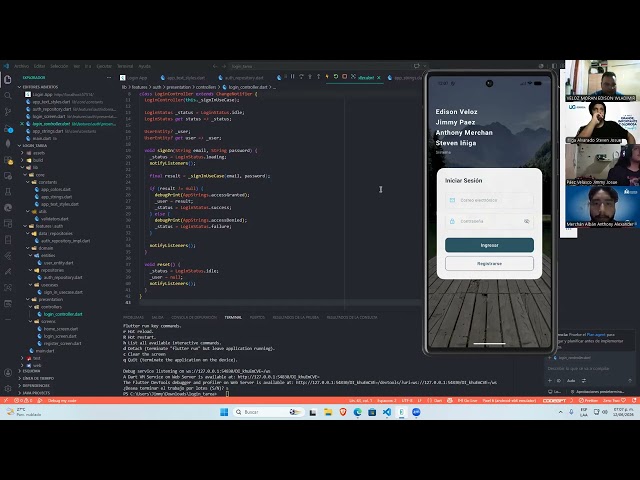The width and height of the screenshot is (640, 480).
Task: Expand the build folder
Action: point(38,160)
